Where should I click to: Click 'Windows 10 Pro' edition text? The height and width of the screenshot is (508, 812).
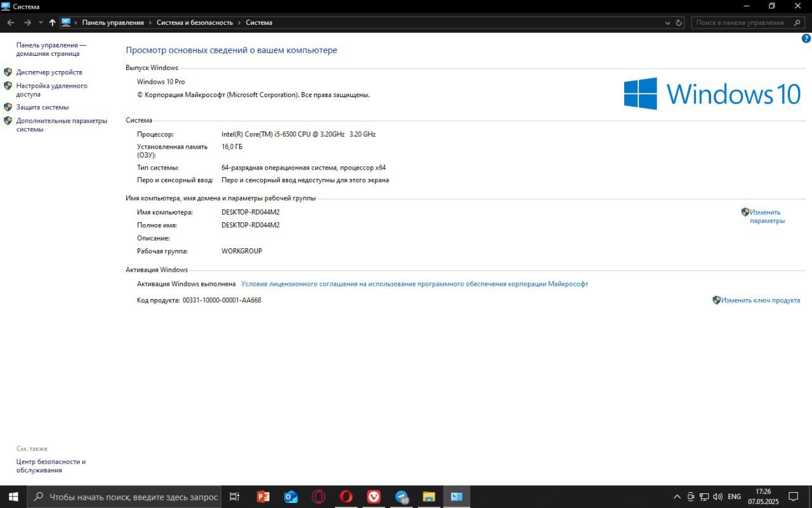pos(161,82)
